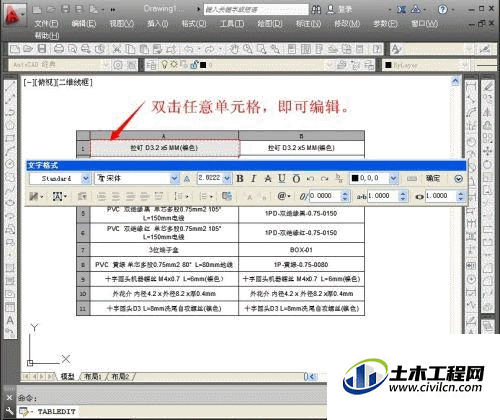Click the Redo arrow in the Text Formatting toolbar
The height and width of the screenshot is (420, 500).
(x=324, y=179)
